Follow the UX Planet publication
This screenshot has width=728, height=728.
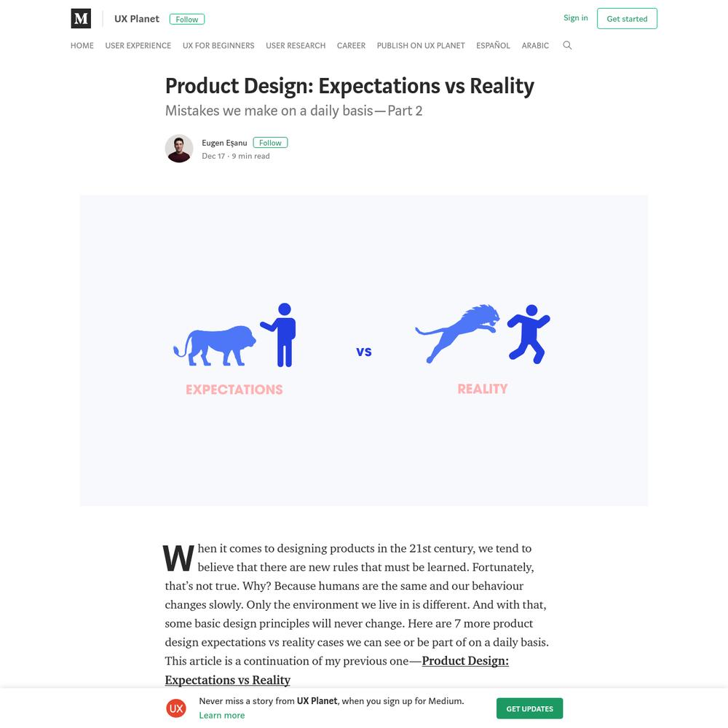tap(186, 20)
